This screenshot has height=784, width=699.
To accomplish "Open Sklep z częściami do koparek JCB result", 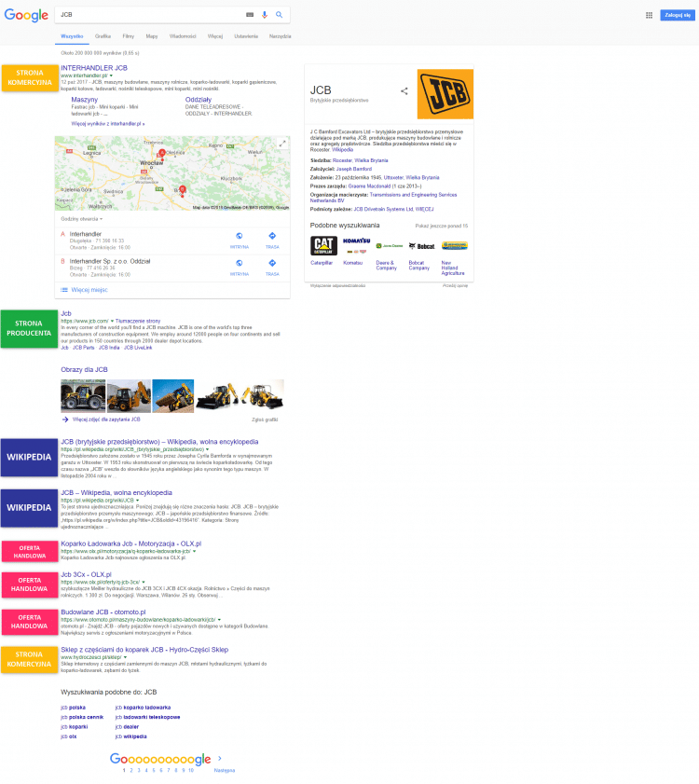I will (x=144, y=650).
